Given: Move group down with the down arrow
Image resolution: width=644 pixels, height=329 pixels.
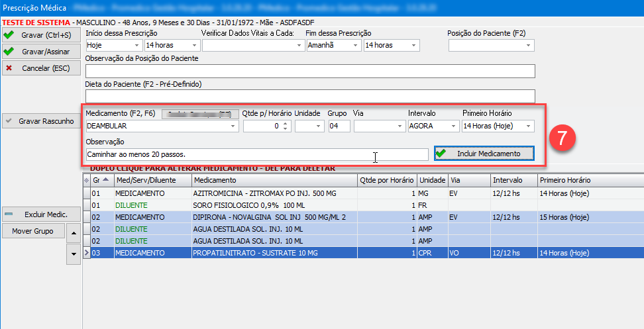Looking at the screenshot, I should 73,253.
